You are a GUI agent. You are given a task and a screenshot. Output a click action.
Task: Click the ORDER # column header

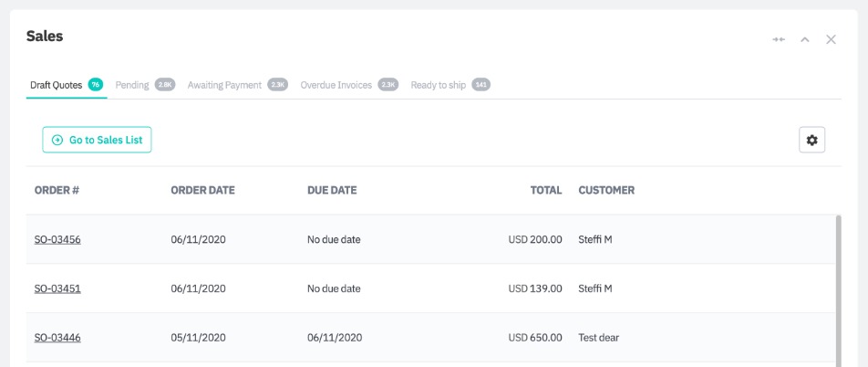coord(57,191)
